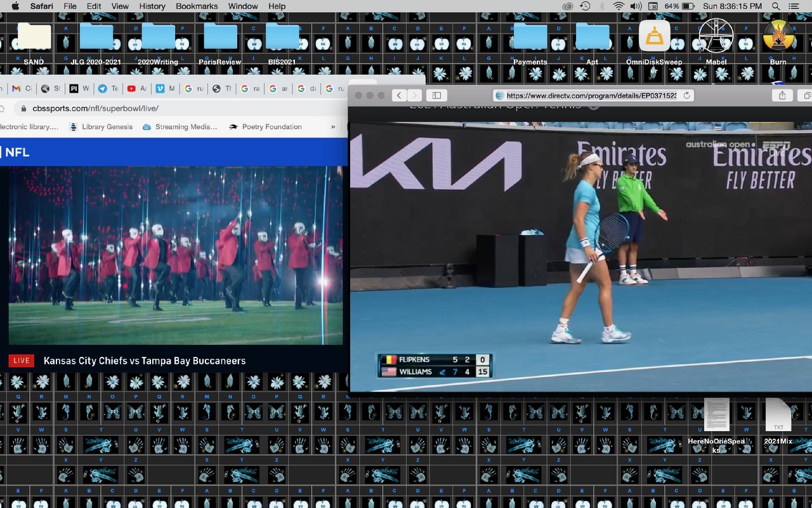Open the Safari Share button
This screenshot has height=508, width=812.
click(782, 95)
